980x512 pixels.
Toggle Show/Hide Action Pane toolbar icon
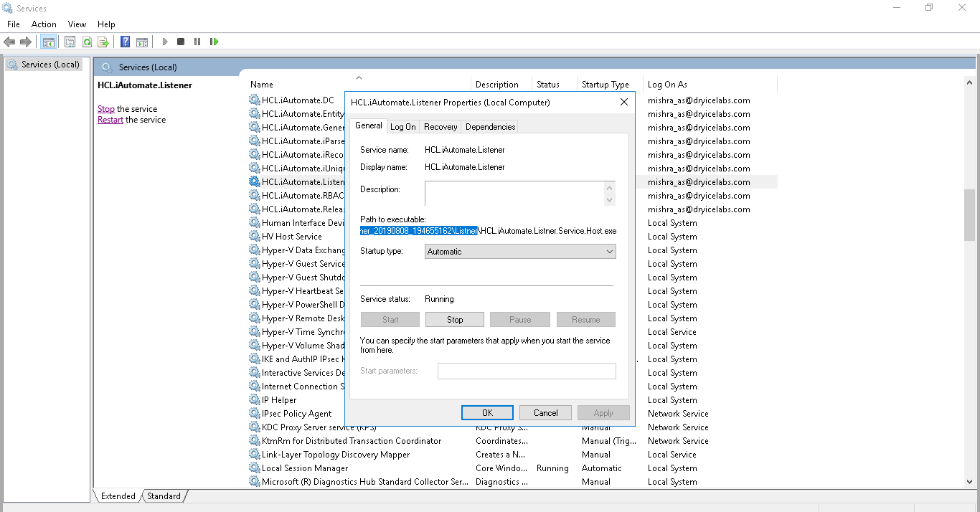coord(142,42)
